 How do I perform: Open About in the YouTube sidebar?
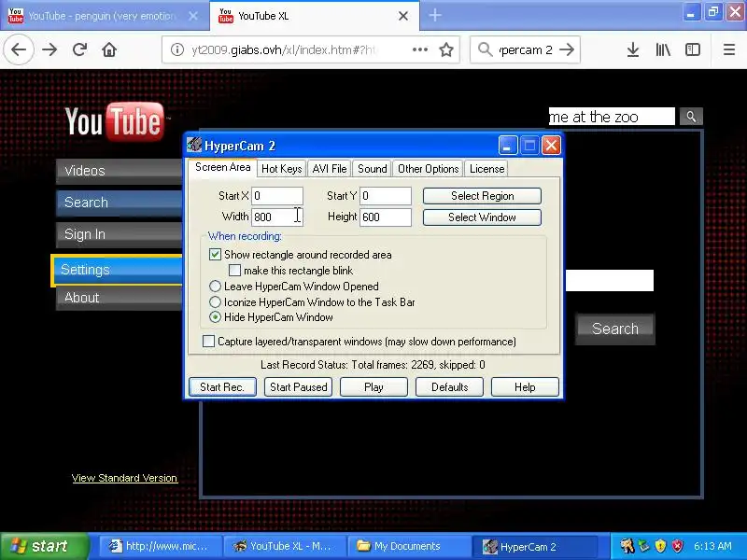click(x=120, y=297)
